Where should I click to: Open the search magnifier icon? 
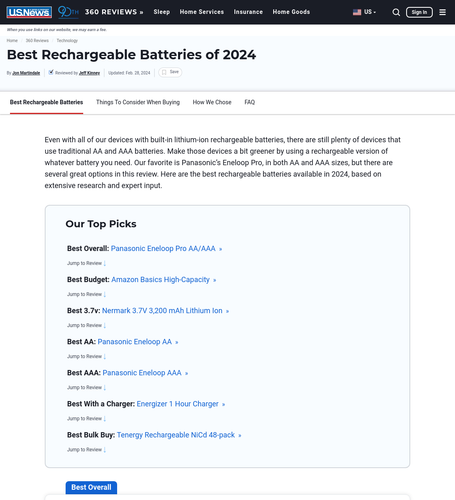396,12
